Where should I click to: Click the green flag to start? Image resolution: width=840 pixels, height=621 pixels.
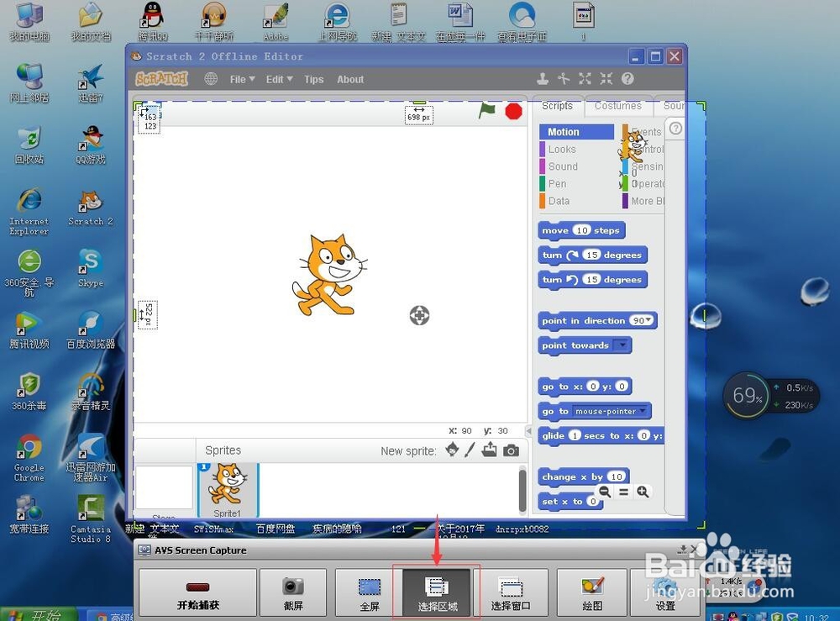[486, 111]
